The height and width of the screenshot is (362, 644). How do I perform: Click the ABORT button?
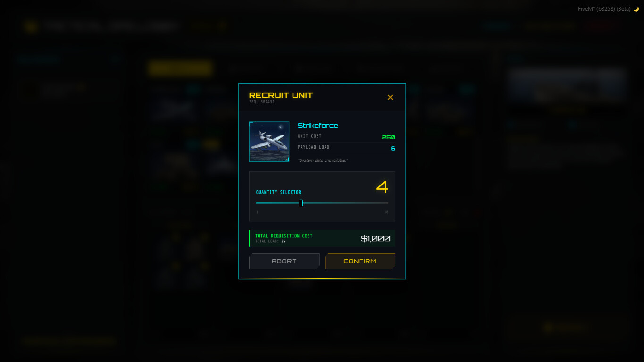[x=284, y=261]
